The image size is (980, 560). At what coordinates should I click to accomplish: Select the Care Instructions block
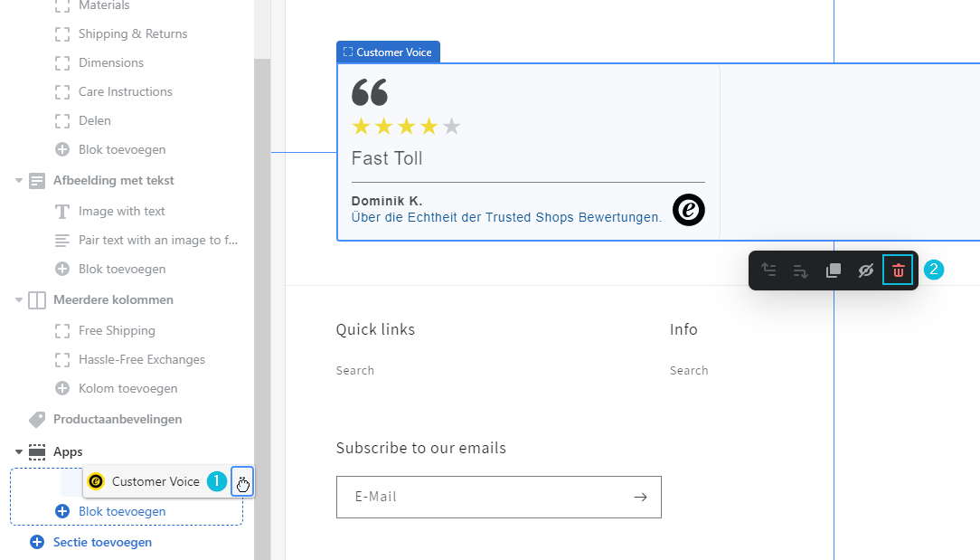point(126,92)
